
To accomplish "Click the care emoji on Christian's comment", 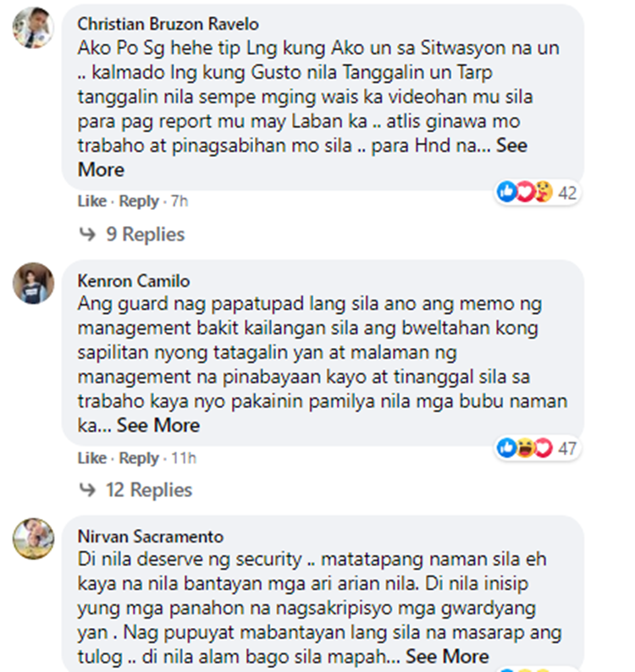I will (x=544, y=191).
